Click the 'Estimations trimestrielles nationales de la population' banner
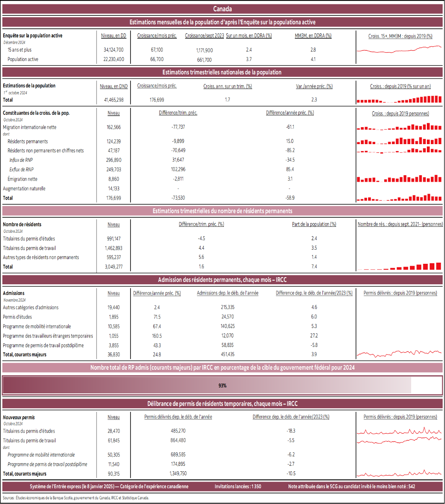445x504 pixels. pyautogui.click(x=222, y=72)
